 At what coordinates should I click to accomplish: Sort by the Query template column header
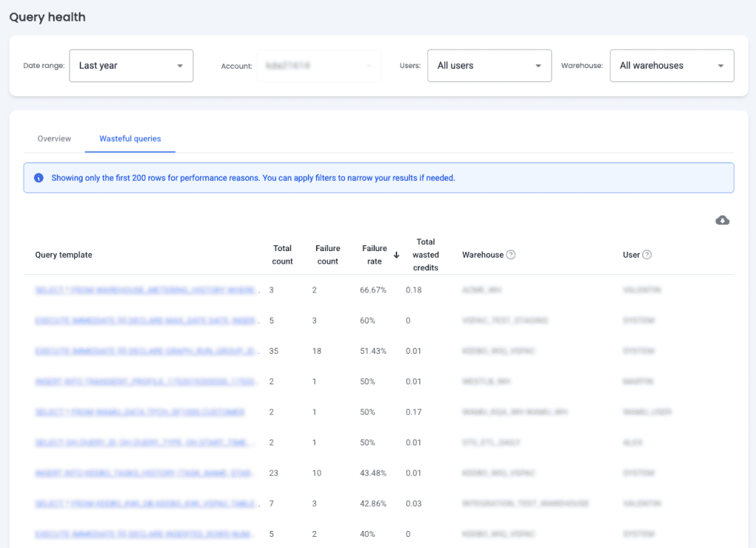click(x=63, y=255)
